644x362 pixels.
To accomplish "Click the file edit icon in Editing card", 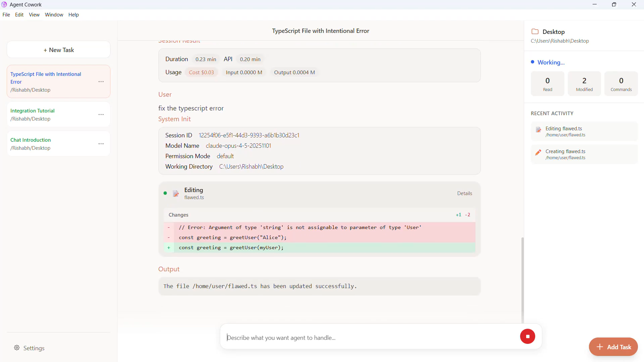I will [176, 193].
